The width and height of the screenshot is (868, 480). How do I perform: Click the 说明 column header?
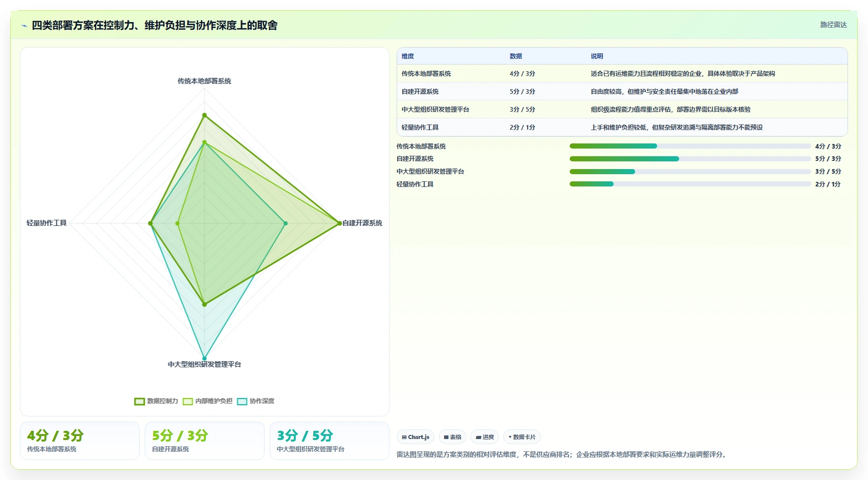[597, 56]
